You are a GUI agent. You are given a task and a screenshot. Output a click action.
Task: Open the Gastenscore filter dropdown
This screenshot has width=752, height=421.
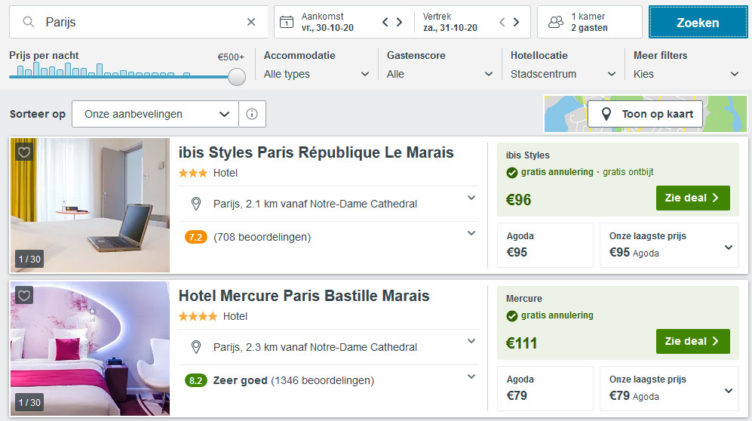tap(438, 74)
